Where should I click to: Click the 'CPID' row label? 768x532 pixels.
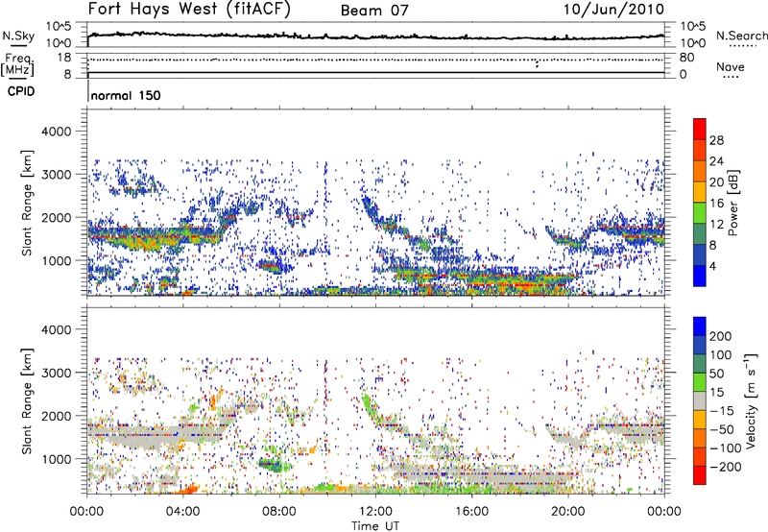[x=21, y=91]
